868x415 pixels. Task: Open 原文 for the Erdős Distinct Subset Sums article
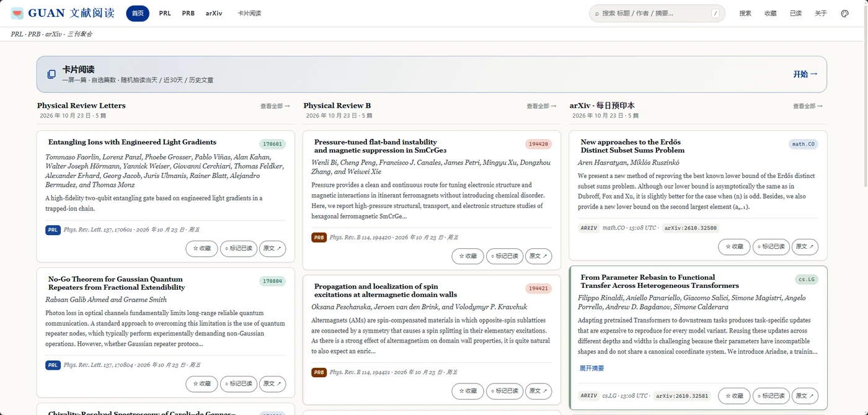805,247
